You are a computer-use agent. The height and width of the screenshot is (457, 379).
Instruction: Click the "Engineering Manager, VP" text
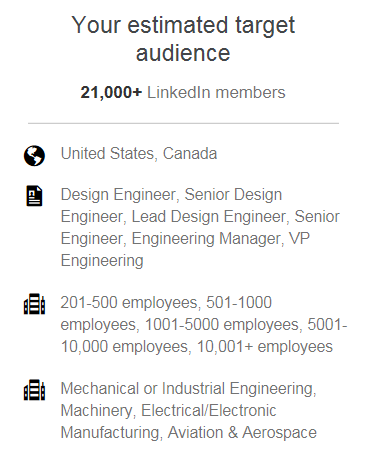(x=221, y=239)
